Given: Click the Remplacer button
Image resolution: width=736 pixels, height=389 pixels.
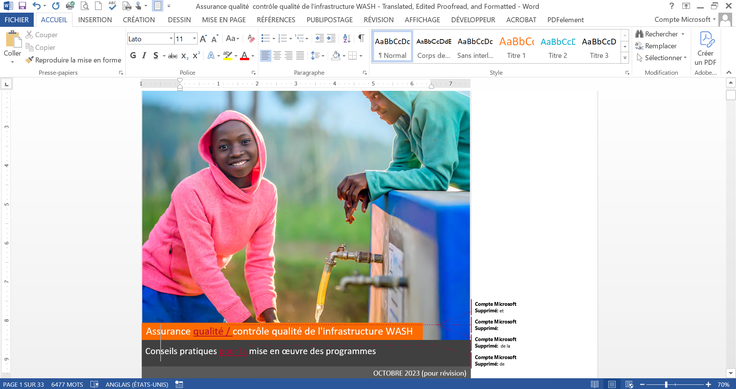Looking at the screenshot, I should (x=656, y=46).
